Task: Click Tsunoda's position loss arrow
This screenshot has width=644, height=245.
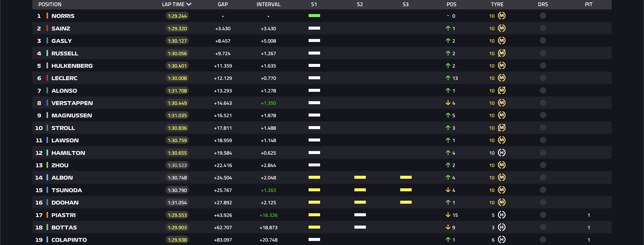Action: pyautogui.click(x=448, y=190)
